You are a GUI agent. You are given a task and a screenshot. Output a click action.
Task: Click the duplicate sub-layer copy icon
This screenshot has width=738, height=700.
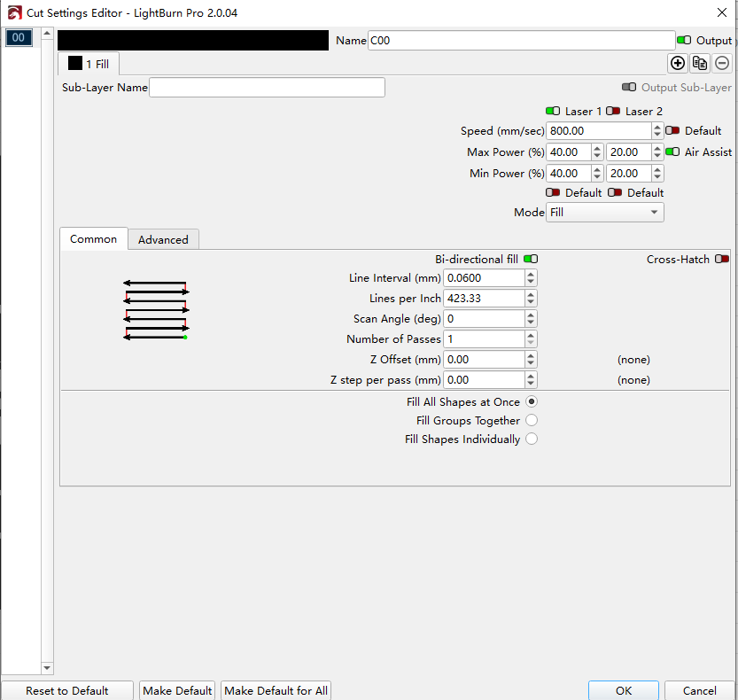coord(700,63)
